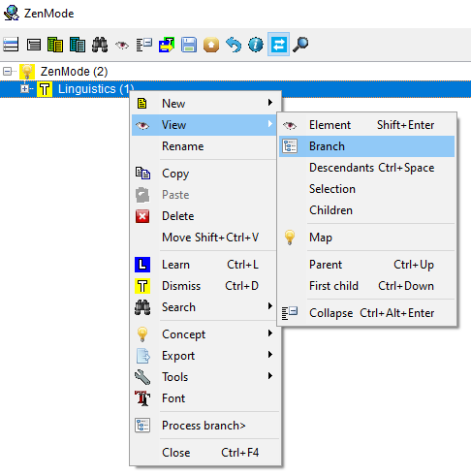Collapse the ZenMode root tree node
The height and width of the screenshot is (476, 471).
[7, 72]
